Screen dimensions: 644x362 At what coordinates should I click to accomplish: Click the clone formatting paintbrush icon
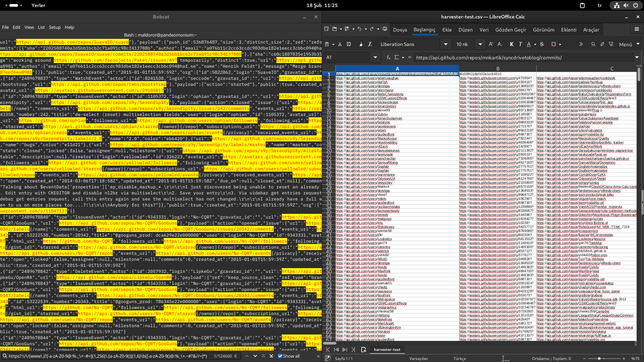click(361, 44)
